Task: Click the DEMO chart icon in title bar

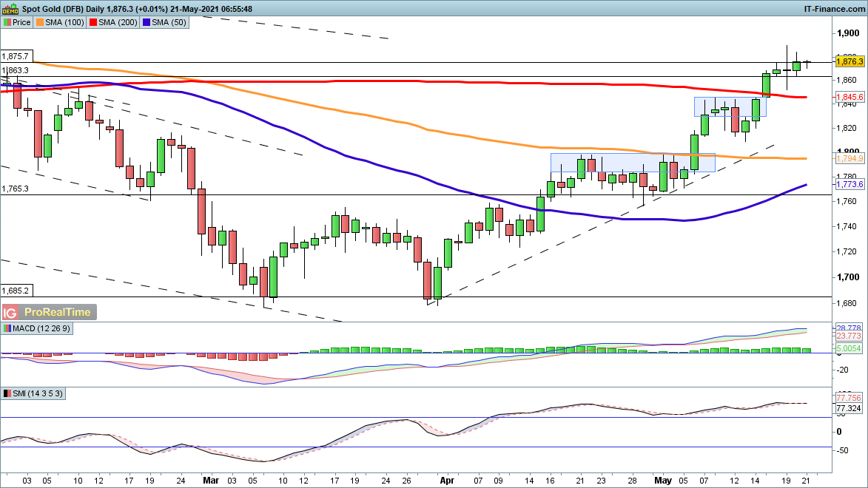Action: (x=10, y=8)
